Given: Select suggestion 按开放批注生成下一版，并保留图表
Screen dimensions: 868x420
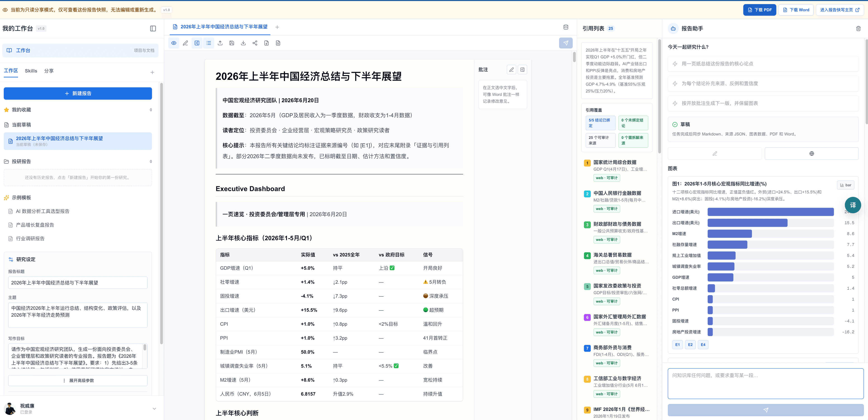Looking at the screenshot, I should [x=763, y=104].
